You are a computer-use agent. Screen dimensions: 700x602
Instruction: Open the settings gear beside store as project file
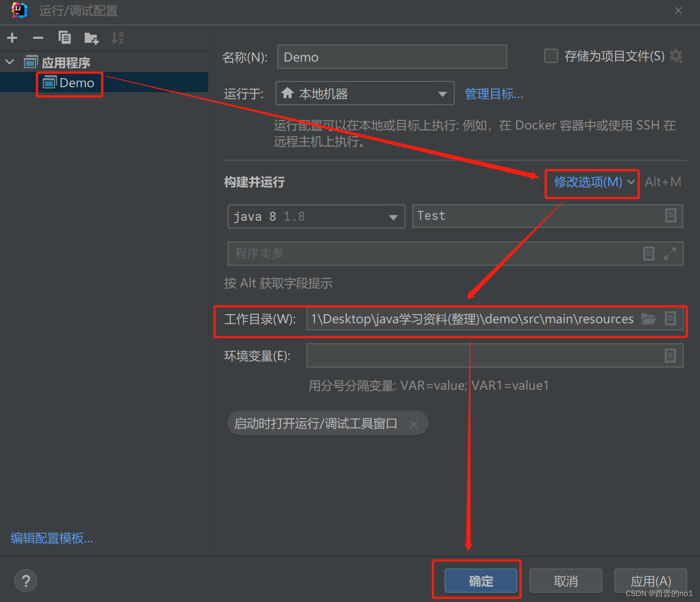coord(676,56)
